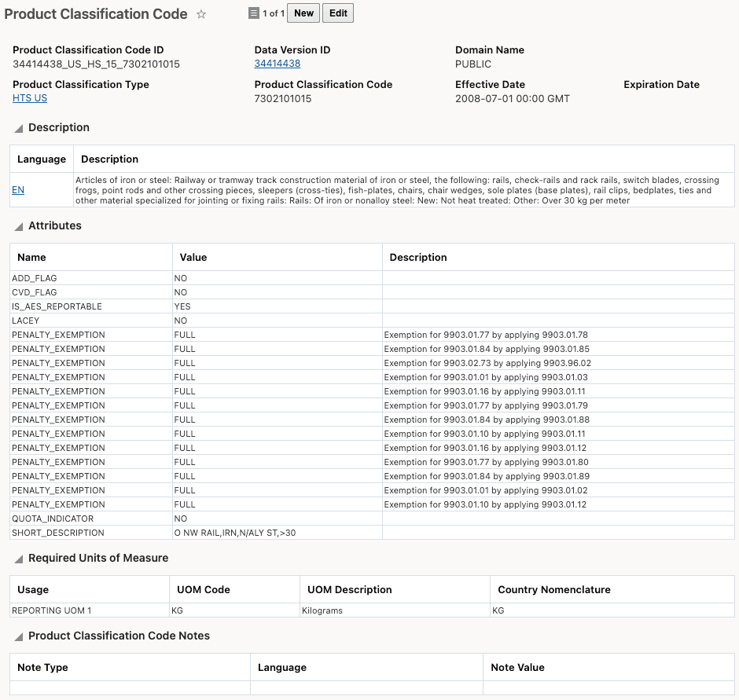Click the empty Note Type cell
This screenshot has height=700, width=739.
pos(130,687)
